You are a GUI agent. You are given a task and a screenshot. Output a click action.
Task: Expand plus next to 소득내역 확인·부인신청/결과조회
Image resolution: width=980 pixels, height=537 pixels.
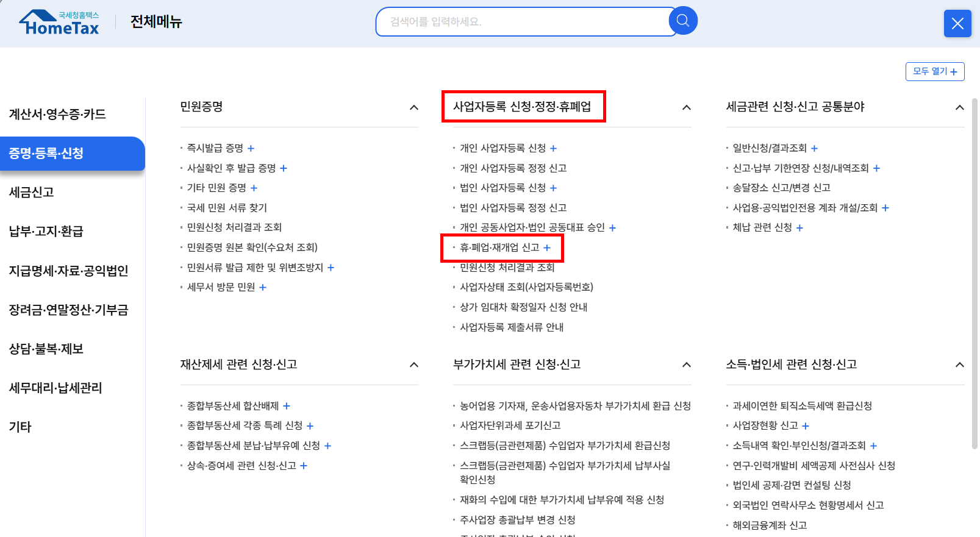[x=873, y=446]
